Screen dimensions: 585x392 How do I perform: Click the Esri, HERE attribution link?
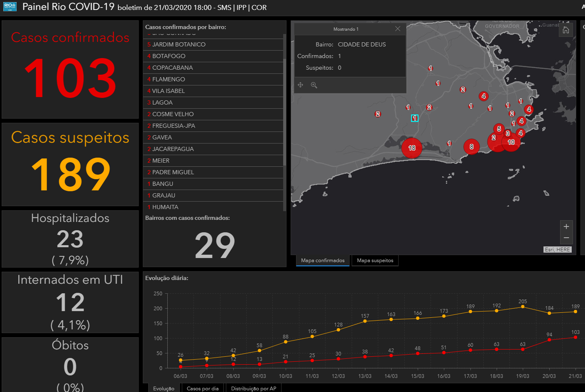click(557, 249)
